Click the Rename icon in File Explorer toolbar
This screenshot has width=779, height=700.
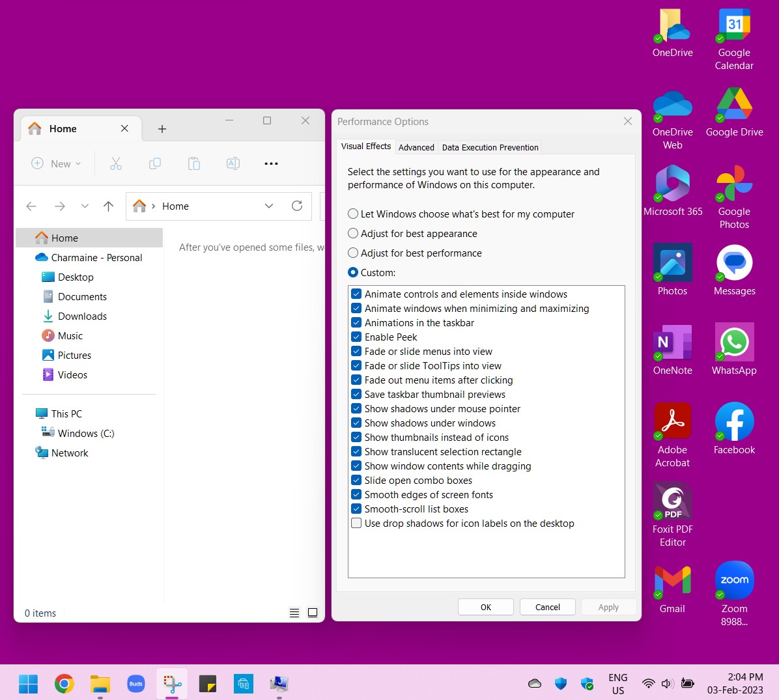[233, 163]
